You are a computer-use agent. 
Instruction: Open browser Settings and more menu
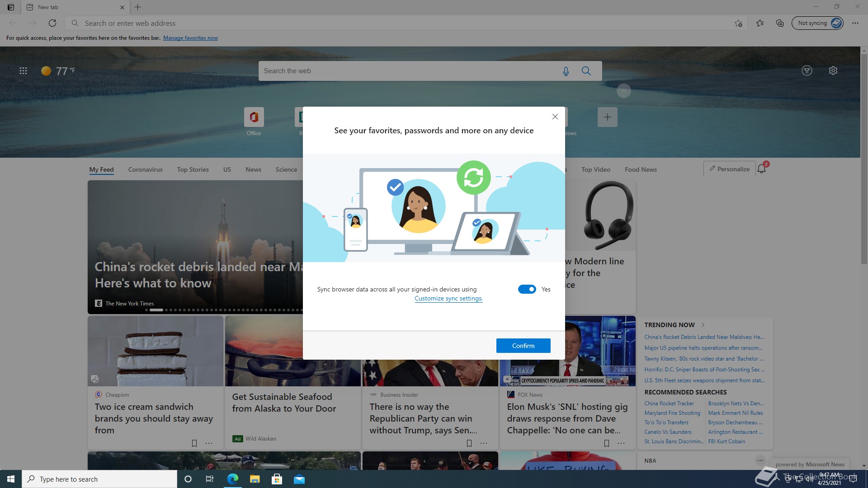[x=855, y=23]
